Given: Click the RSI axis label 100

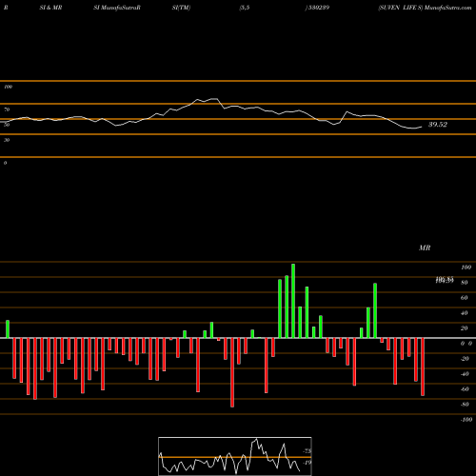Looking at the screenshot, I should coord(8,87).
